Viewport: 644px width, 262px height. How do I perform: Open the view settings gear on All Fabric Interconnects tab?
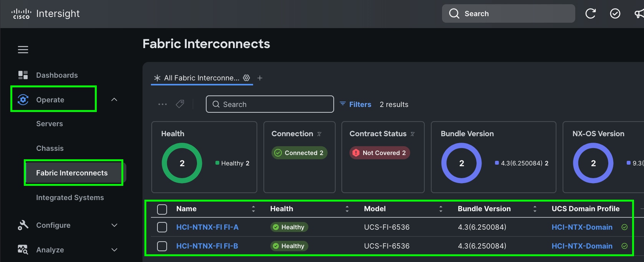tap(247, 78)
